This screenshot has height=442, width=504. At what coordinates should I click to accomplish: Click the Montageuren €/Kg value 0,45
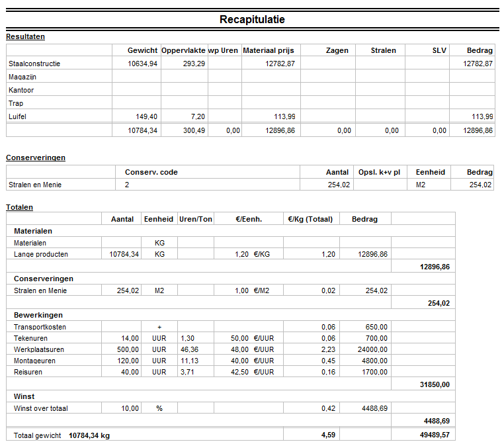[x=328, y=361]
